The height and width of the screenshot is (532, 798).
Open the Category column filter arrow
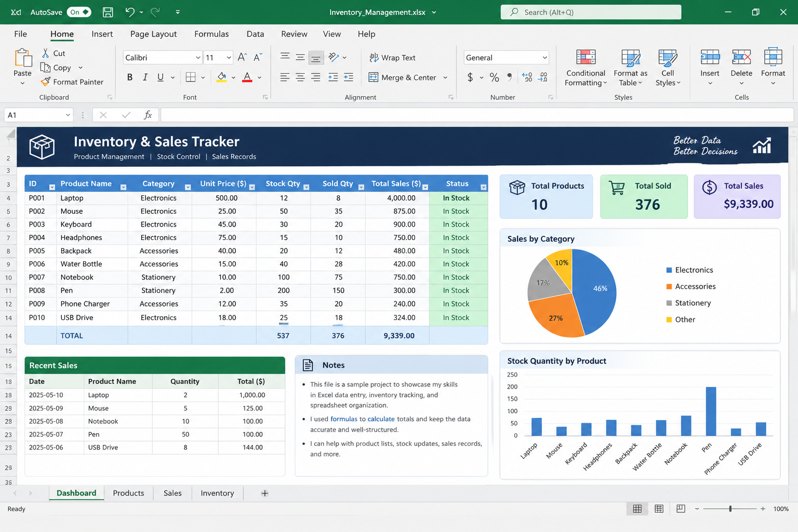(x=188, y=187)
